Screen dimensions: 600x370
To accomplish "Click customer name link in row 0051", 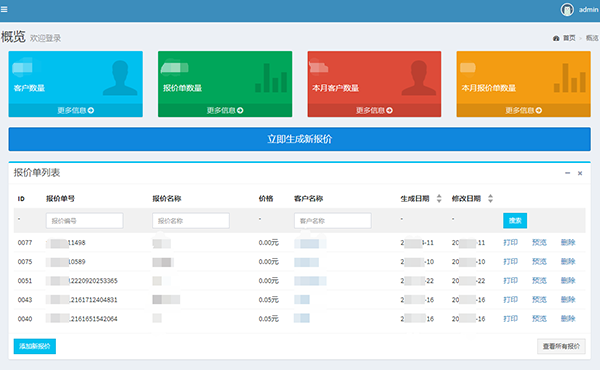I will point(310,281).
